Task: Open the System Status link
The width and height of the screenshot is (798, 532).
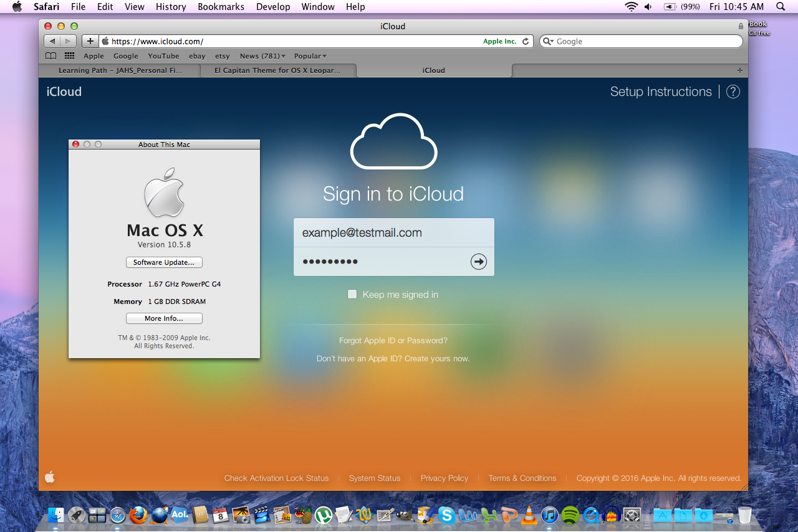Action: click(x=375, y=478)
